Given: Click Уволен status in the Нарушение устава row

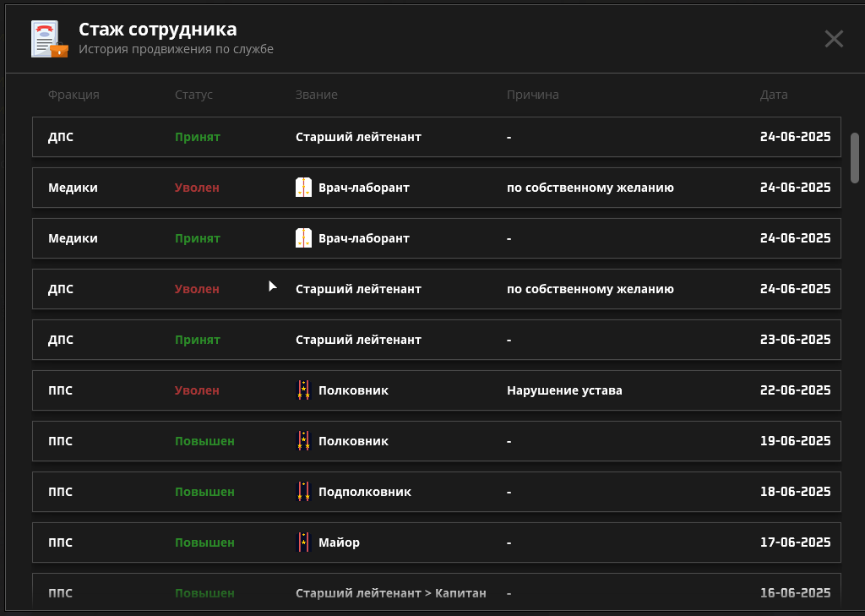Looking at the screenshot, I should (x=197, y=390).
